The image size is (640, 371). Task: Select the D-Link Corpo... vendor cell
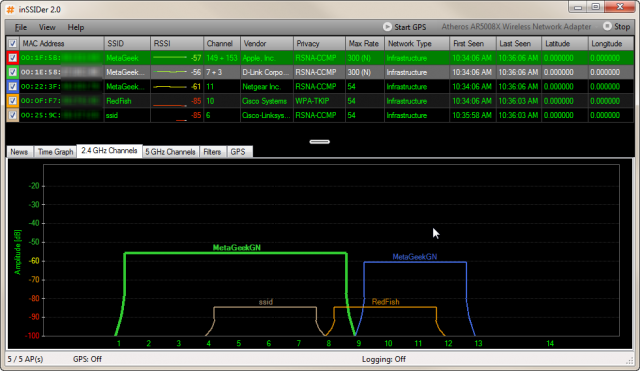click(x=267, y=72)
